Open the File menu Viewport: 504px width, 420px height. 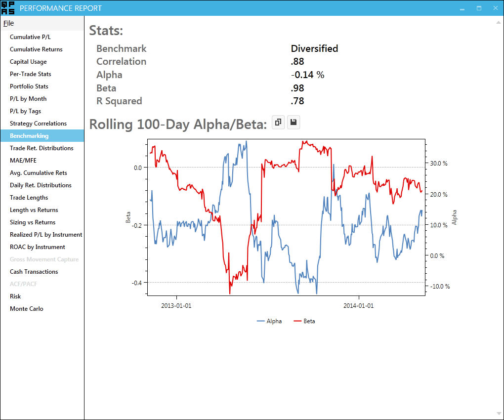[9, 23]
